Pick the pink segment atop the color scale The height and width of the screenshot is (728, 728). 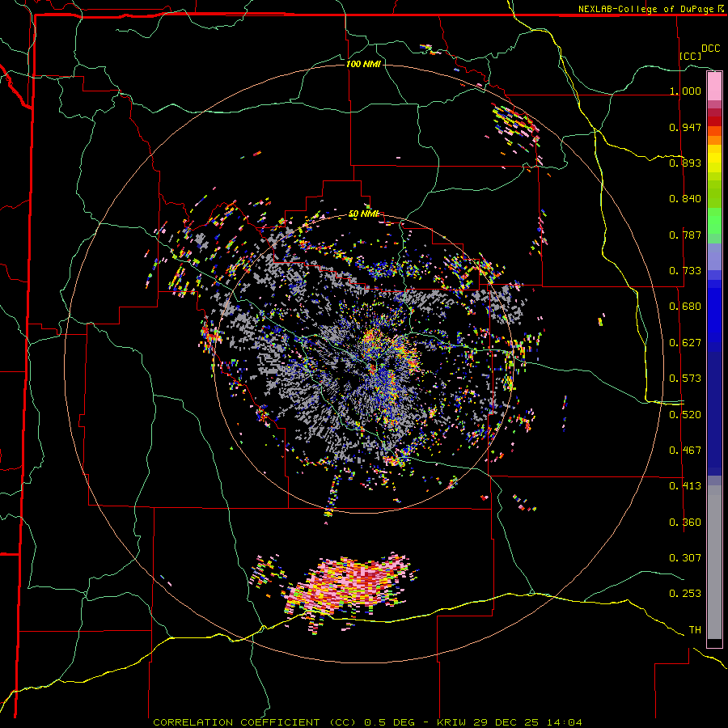(x=714, y=87)
